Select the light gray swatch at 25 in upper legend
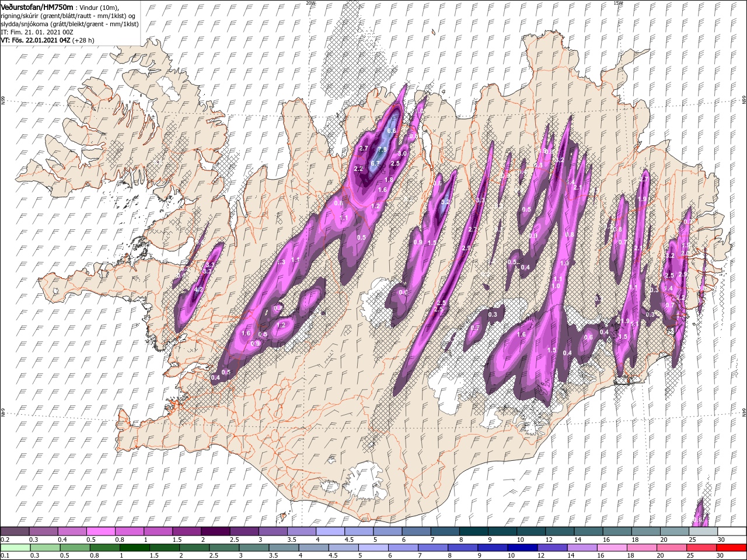 pyautogui.click(x=702, y=531)
